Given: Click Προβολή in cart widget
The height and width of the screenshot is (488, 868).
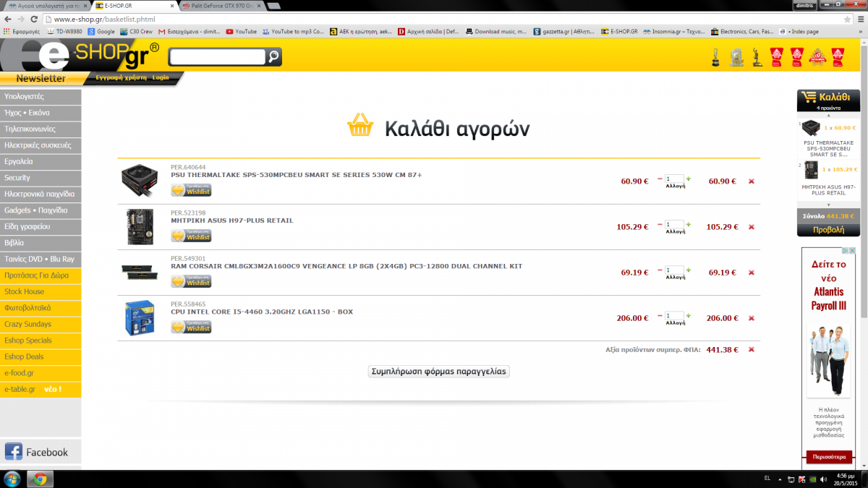Looking at the screenshot, I should 828,230.
